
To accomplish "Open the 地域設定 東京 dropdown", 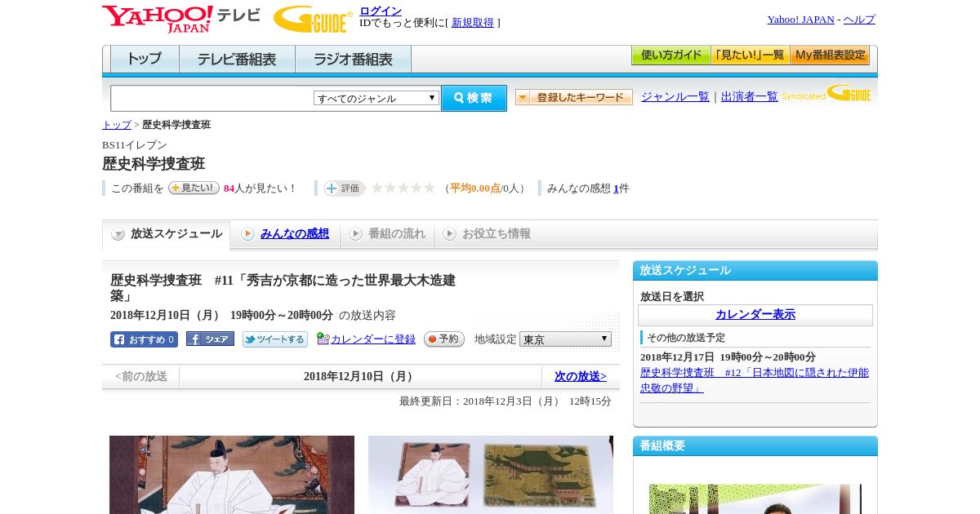I will pos(565,339).
